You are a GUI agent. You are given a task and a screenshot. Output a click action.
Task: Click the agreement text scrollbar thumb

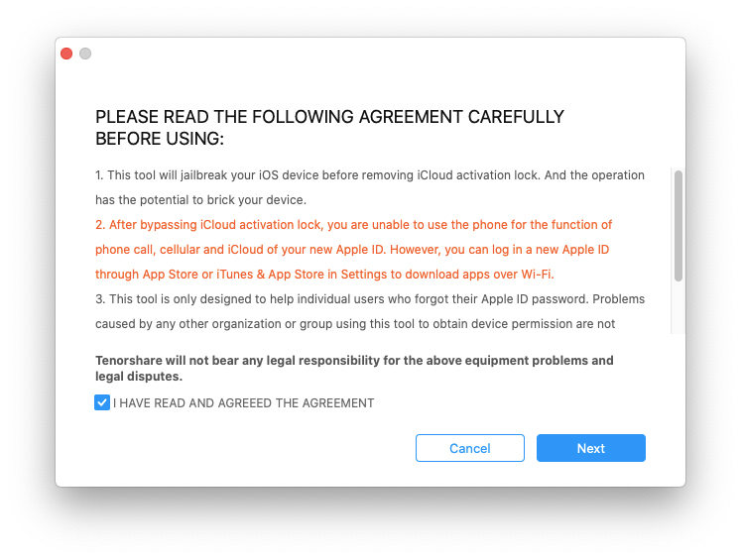click(679, 226)
